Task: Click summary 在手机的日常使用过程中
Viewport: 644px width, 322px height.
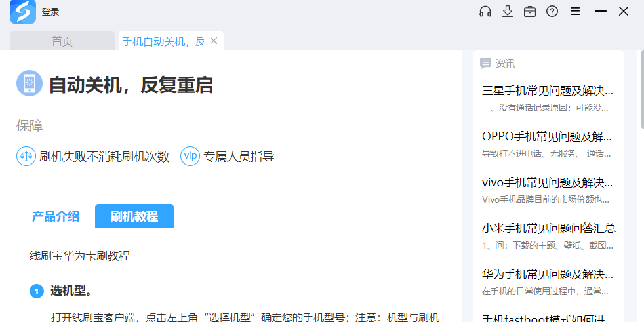Action: (546, 291)
